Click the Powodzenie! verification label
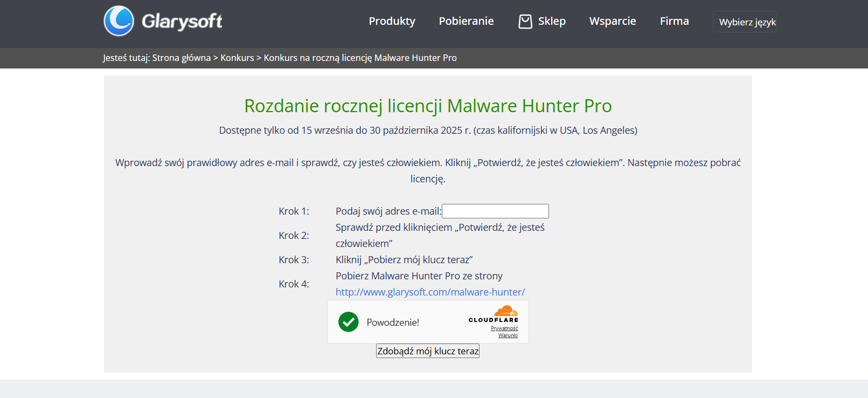 tap(393, 322)
